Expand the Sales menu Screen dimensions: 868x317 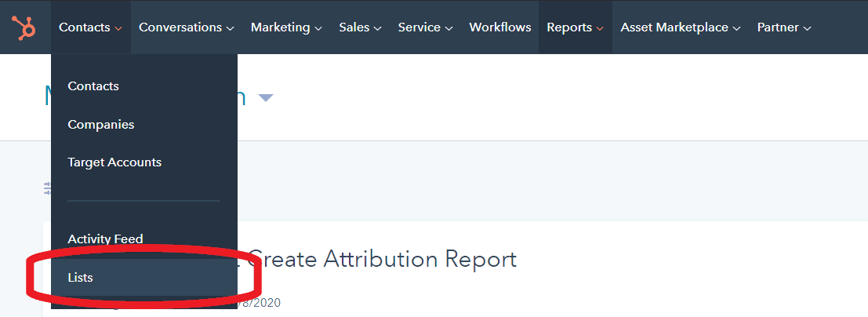(361, 27)
